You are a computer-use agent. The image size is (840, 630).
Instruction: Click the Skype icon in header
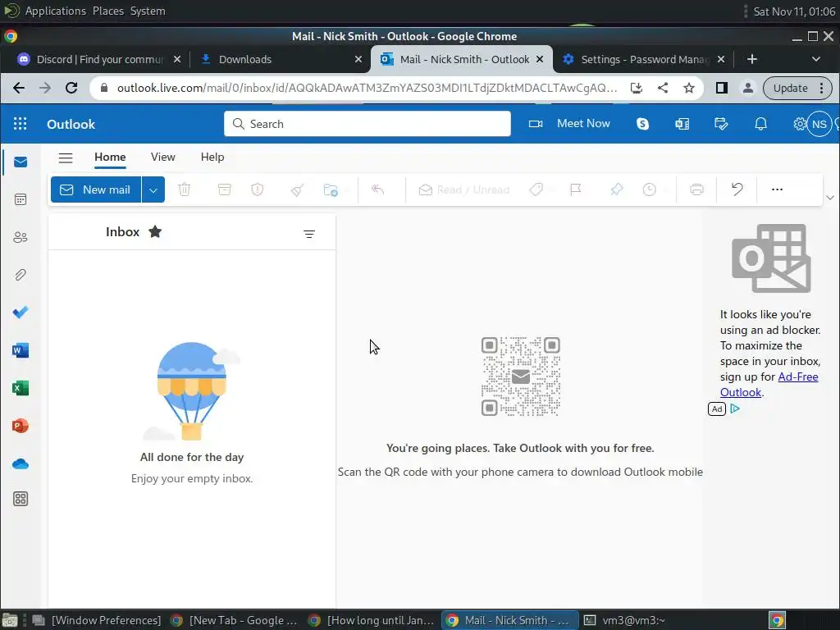coord(642,124)
